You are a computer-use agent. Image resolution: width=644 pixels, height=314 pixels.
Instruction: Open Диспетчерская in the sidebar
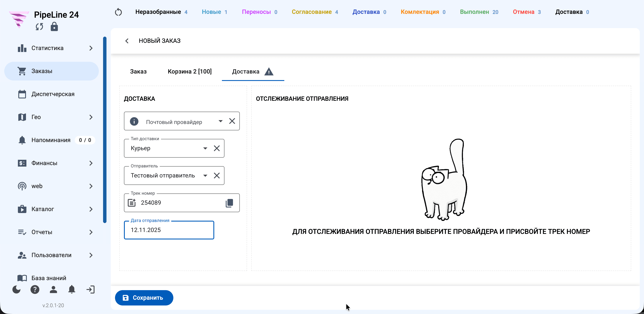tap(52, 94)
